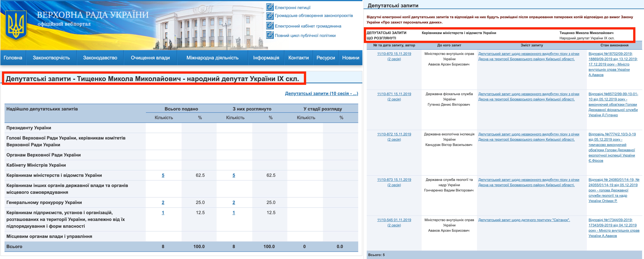The height and width of the screenshot is (259, 644).
Task: Click Органам Верховної Ради України row label
Action: (43, 155)
